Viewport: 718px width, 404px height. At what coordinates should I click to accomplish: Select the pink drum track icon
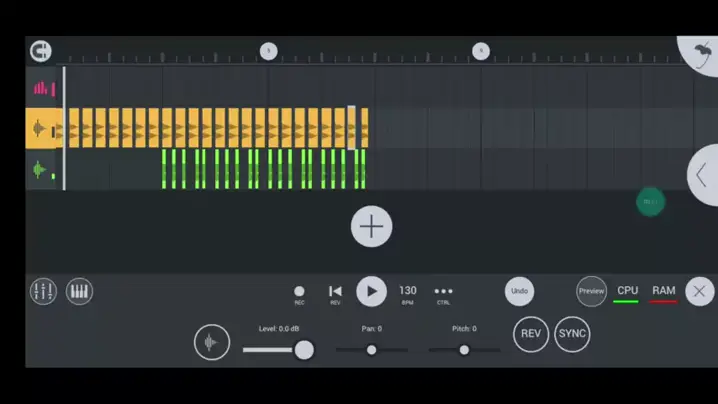[43, 88]
